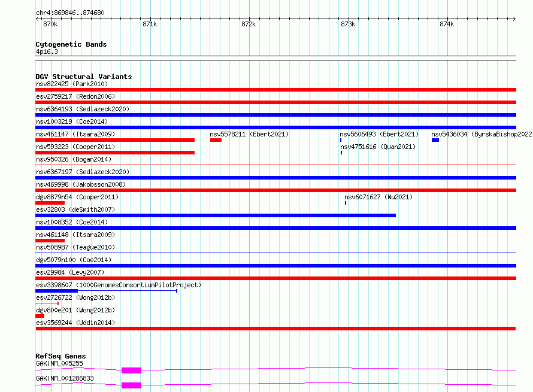Open the nsv469998 (Jakobsson2008) label

pyautogui.click(x=81, y=184)
